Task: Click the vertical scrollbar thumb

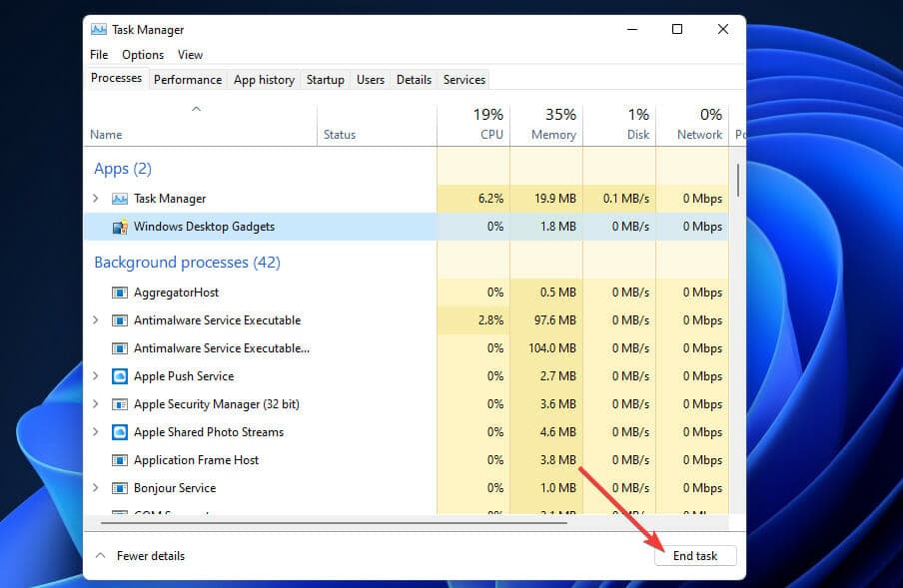Action: coord(738,180)
